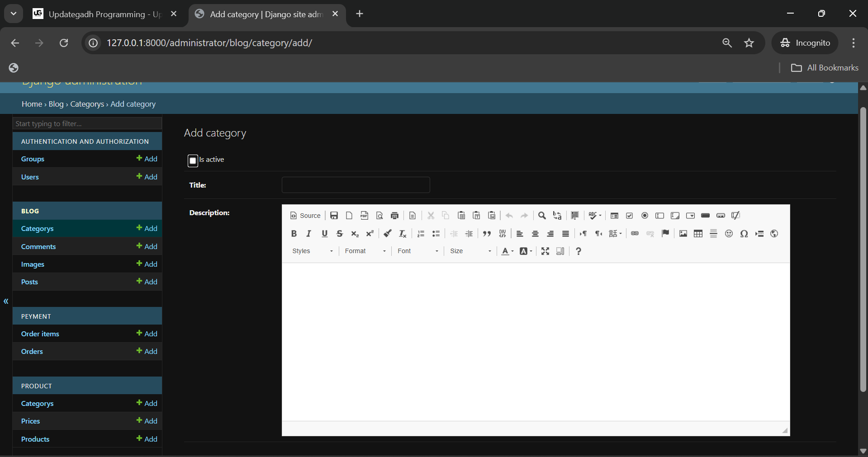Insert a radio button form field
Screen dimensions: 868x457
tap(645, 216)
